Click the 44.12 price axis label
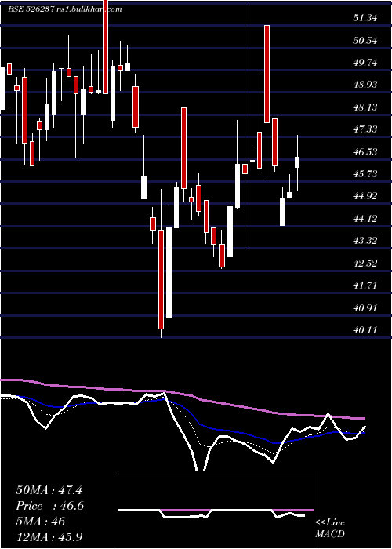 pyautogui.click(x=365, y=219)
